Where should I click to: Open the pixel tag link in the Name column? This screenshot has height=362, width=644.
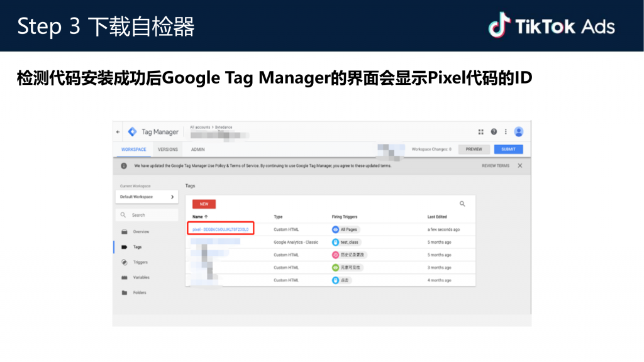point(221,229)
